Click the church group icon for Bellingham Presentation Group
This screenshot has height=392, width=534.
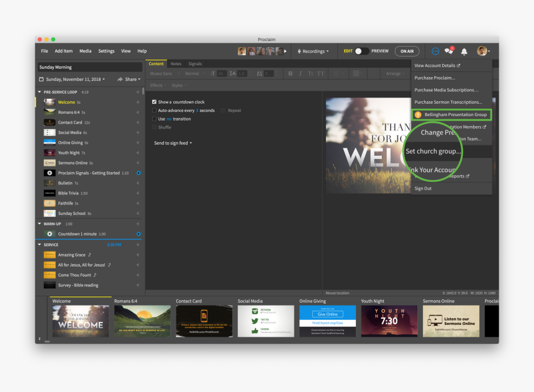(419, 114)
